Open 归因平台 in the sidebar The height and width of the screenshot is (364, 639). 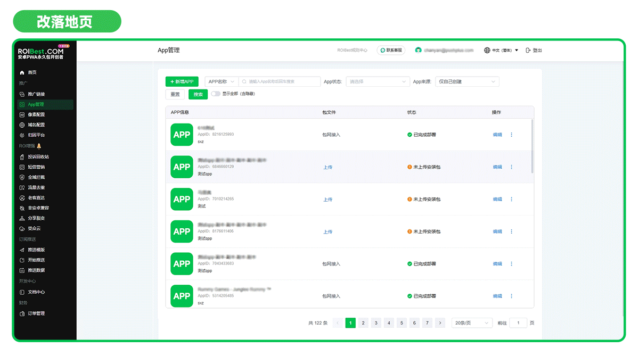coord(36,135)
